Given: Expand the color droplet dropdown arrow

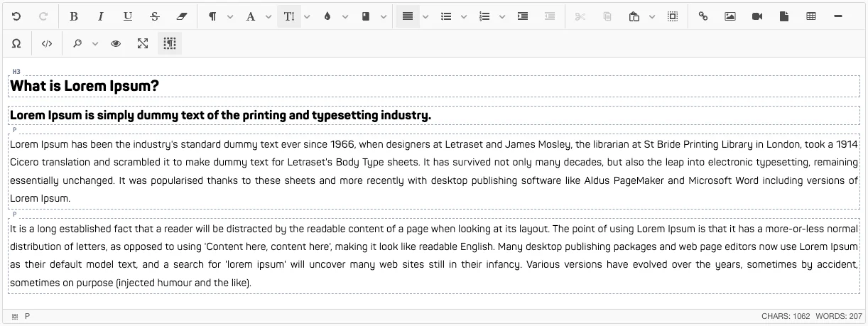Looking at the screenshot, I should 345,16.
